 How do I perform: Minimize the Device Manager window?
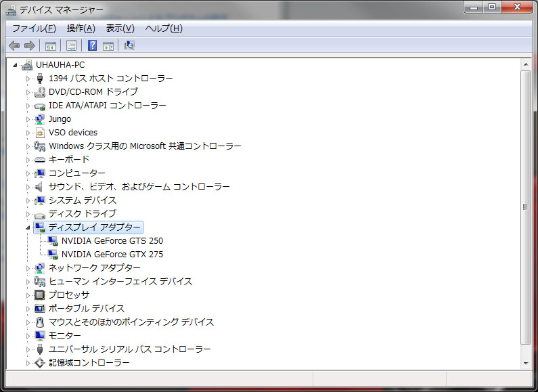coord(474,7)
